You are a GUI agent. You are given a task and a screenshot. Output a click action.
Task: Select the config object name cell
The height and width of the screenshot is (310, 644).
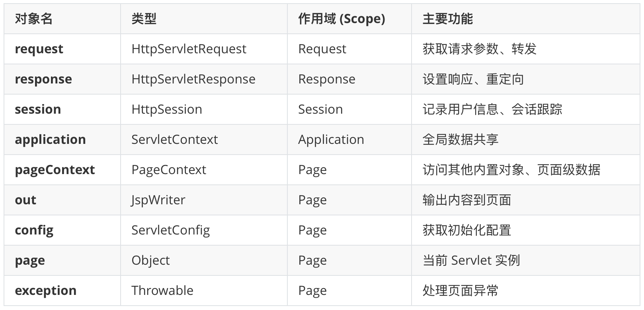click(x=34, y=230)
